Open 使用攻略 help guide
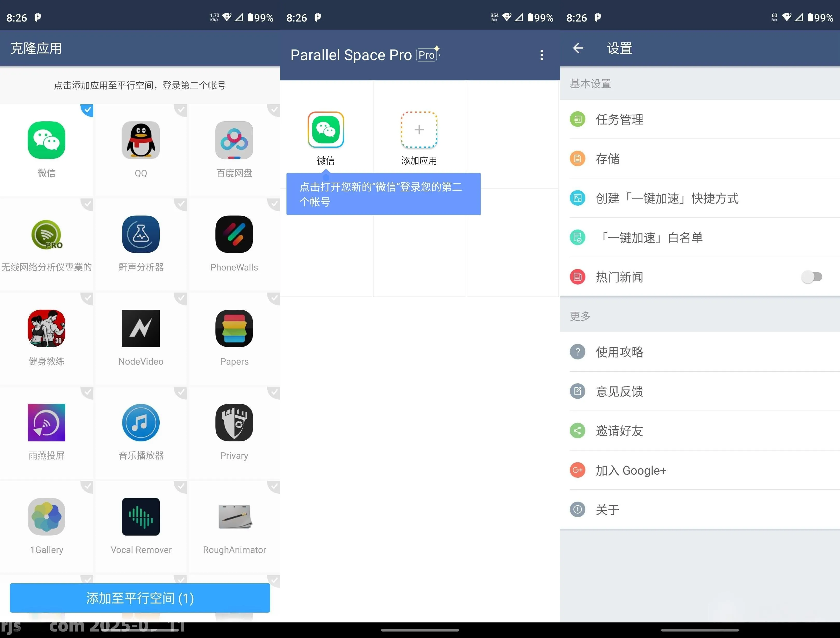This screenshot has height=638, width=840. coord(700,352)
